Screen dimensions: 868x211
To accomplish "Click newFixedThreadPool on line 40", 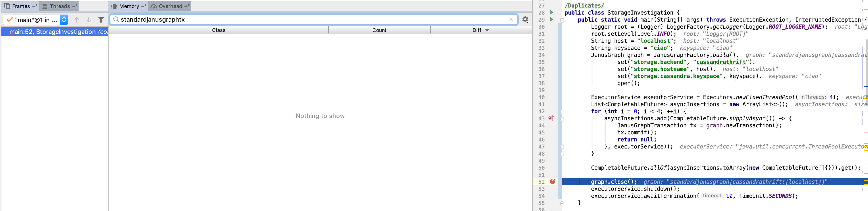I will coord(765,97).
